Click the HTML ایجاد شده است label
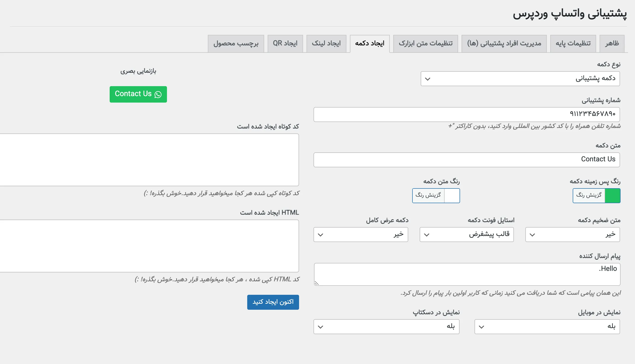Image resolution: width=635 pixels, height=364 pixels. (269, 213)
